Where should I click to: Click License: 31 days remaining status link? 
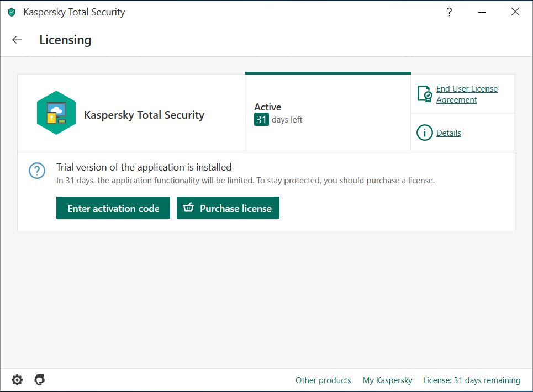[x=472, y=380]
